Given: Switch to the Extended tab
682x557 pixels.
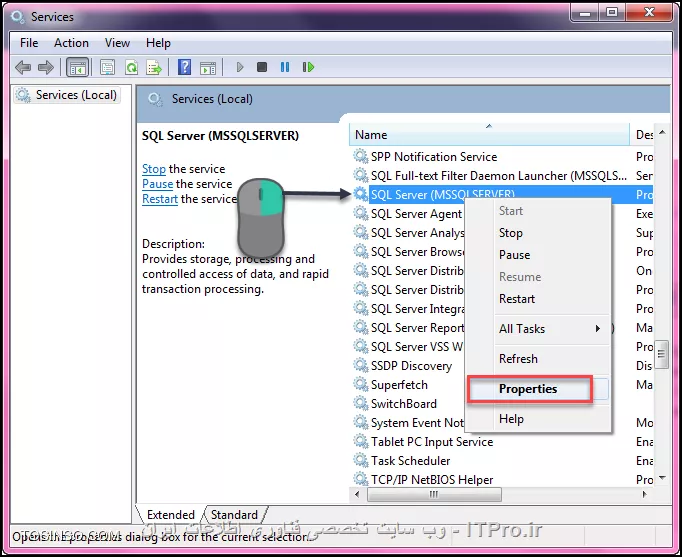Looking at the screenshot, I should [170, 515].
